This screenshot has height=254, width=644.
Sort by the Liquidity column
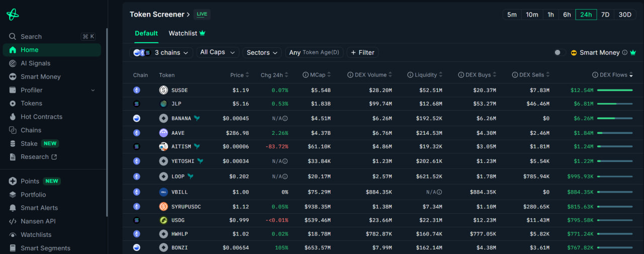tap(425, 75)
